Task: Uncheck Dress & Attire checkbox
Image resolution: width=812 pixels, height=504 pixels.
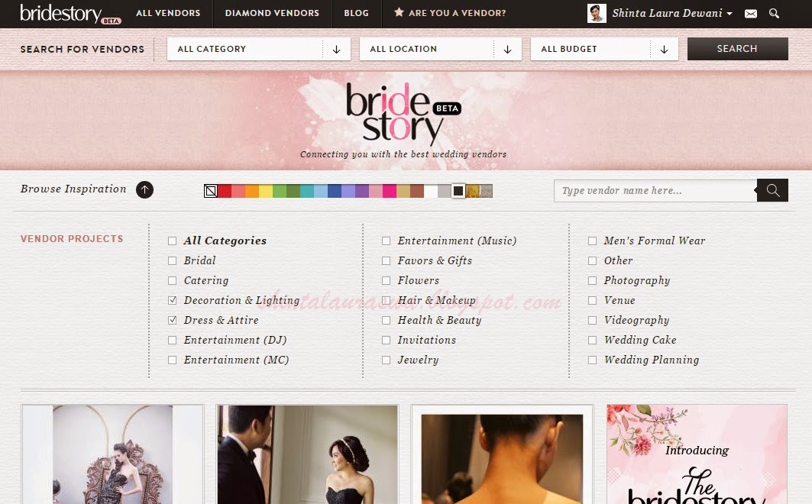Action: [x=173, y=320]
